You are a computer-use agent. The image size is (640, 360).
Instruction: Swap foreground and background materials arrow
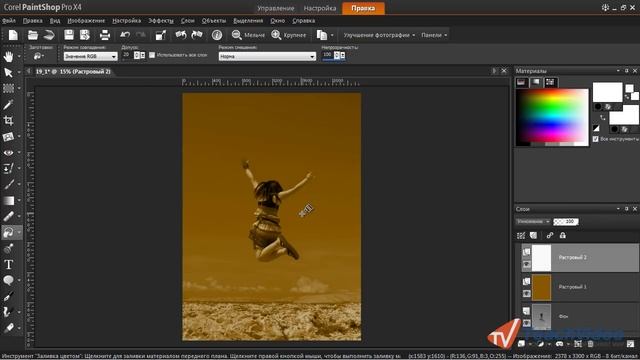(603, 118)
